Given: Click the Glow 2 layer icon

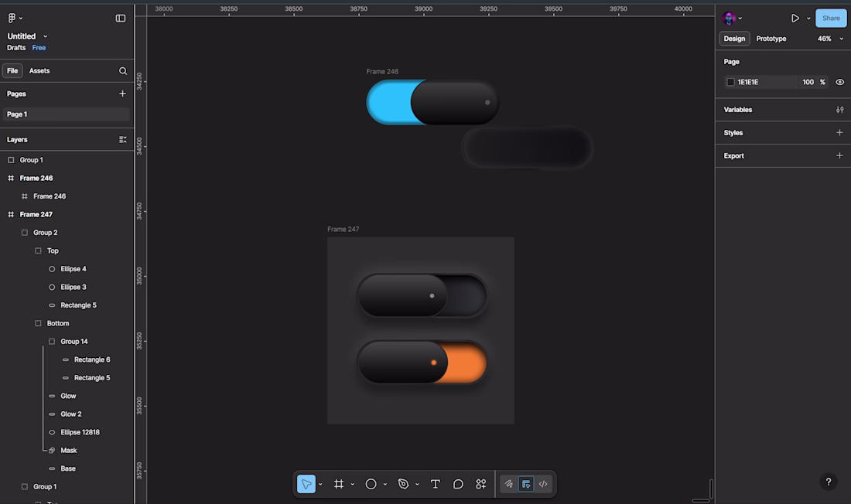Looking at the screenshot, I should pyautogui.click(x=52, y=414).
